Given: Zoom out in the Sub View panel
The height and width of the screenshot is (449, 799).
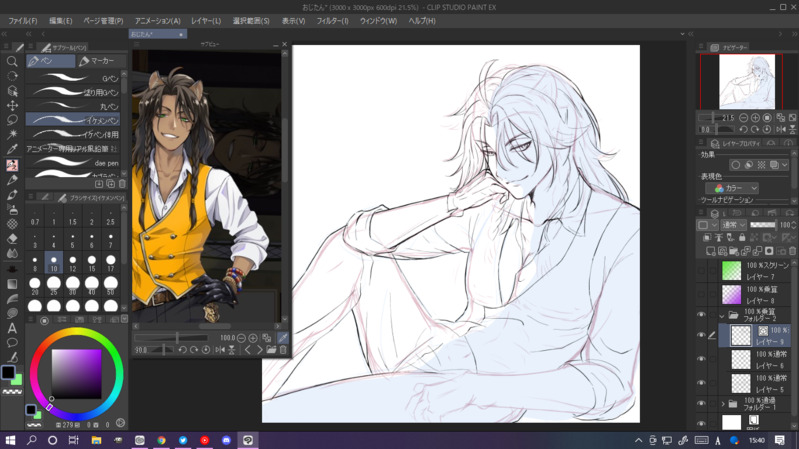Looking at the screenshot, I should coord(242,338).
